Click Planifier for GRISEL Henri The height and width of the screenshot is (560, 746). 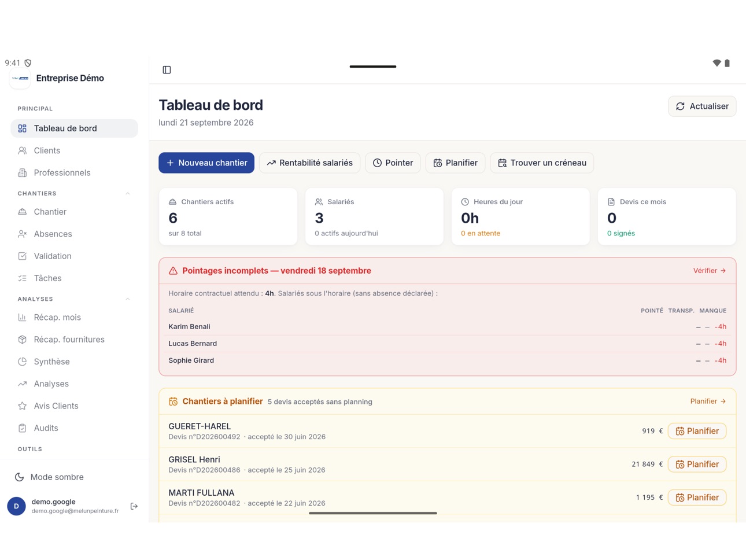click(697, 464)
